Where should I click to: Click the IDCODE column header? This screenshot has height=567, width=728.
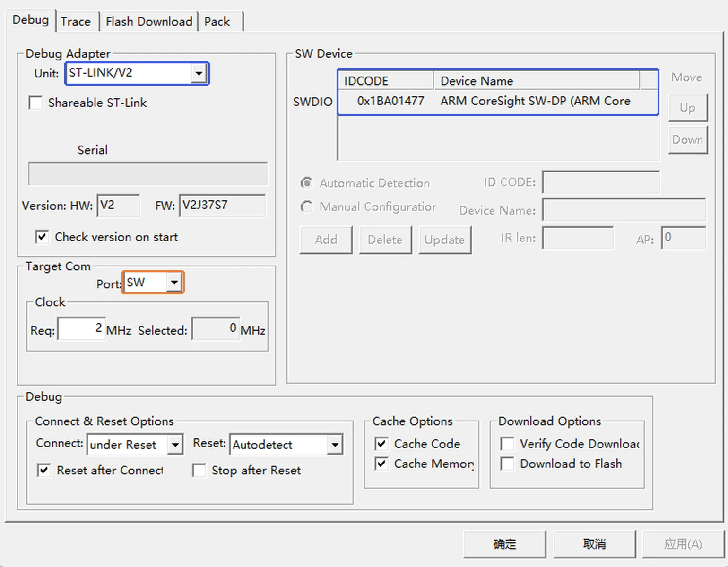(x=386, y=81)
